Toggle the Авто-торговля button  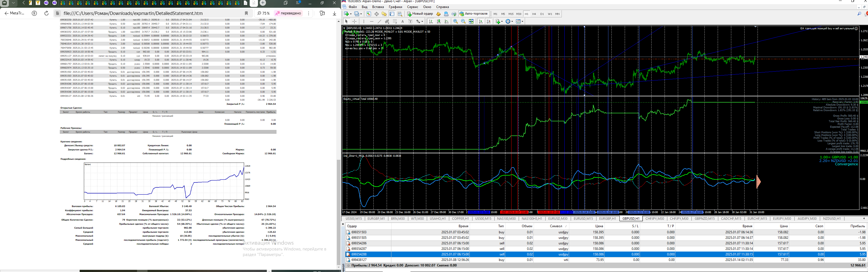473,14
